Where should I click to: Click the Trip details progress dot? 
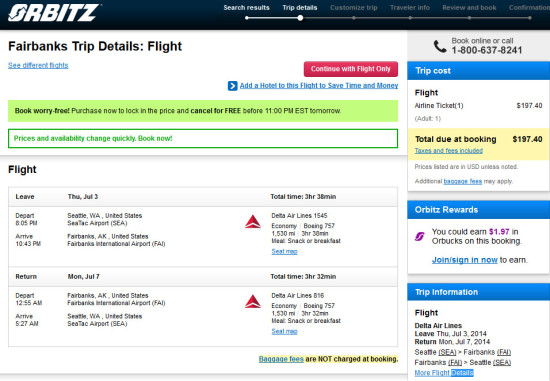click(300, 18)
